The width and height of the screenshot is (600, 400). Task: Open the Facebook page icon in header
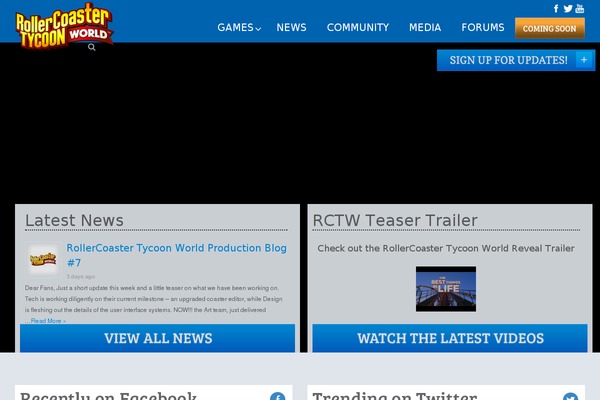point(556,8)
